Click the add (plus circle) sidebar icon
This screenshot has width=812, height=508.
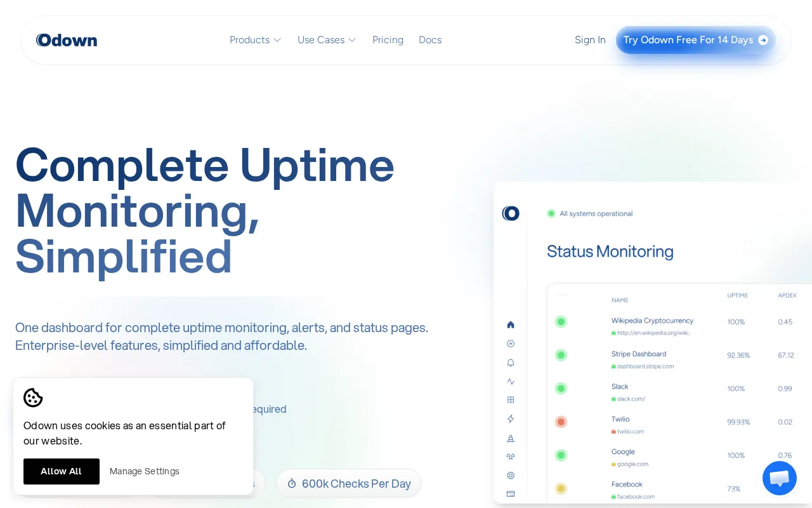(511, 344)
